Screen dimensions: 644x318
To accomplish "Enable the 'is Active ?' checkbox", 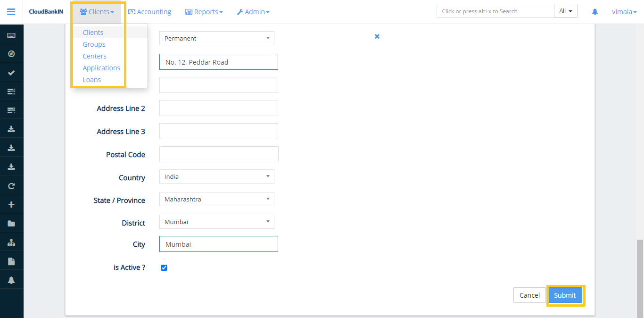I will click(164, 268).
